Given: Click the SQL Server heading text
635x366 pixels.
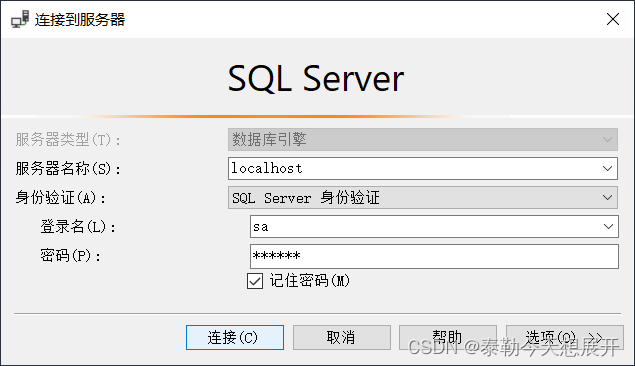Looking at the screenshot, I should pos(316,79).
